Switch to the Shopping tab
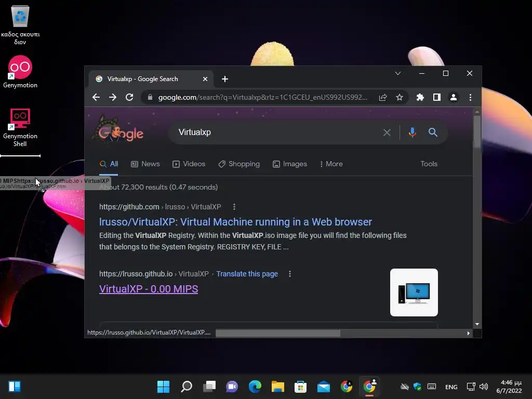The image size is (532, 399). tap(239, 164)
